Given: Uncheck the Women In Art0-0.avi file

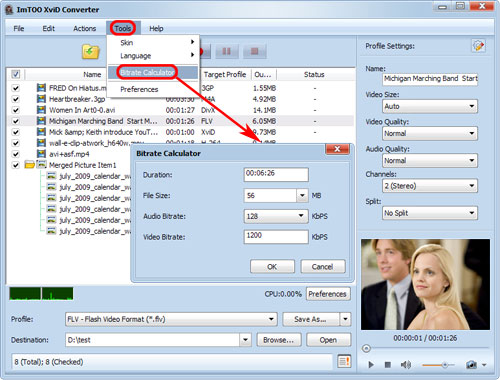Looking at the screenshot, I should 15,110.
